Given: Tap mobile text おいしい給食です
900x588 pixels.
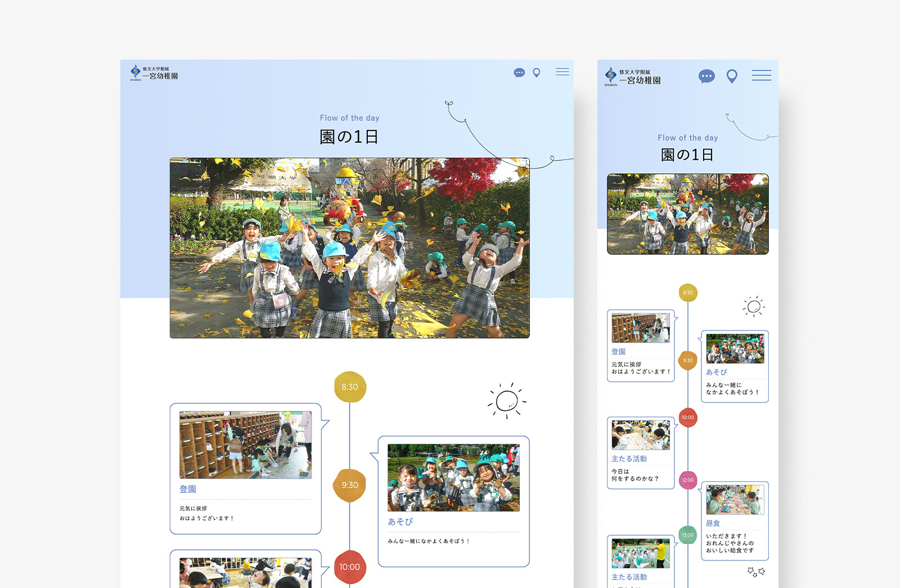Looking at the screenshot, I should 730,550.
